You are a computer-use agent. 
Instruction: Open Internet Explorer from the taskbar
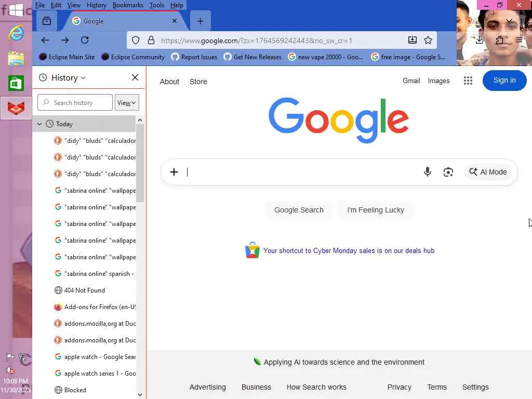[16, 33]
